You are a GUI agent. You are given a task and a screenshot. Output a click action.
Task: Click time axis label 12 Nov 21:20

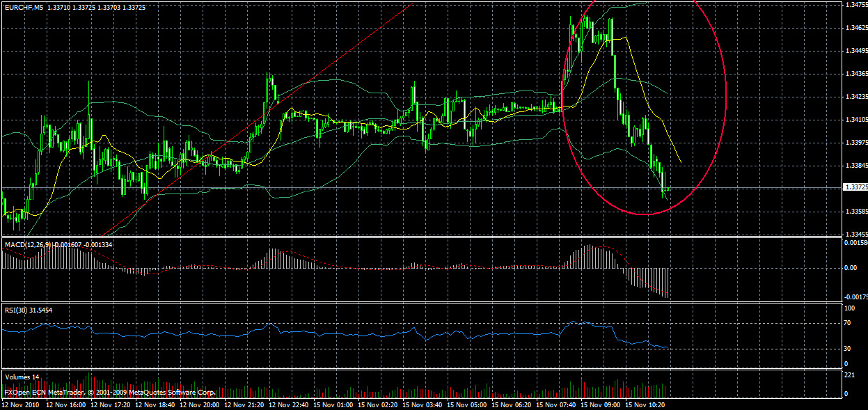pos(245,404)
